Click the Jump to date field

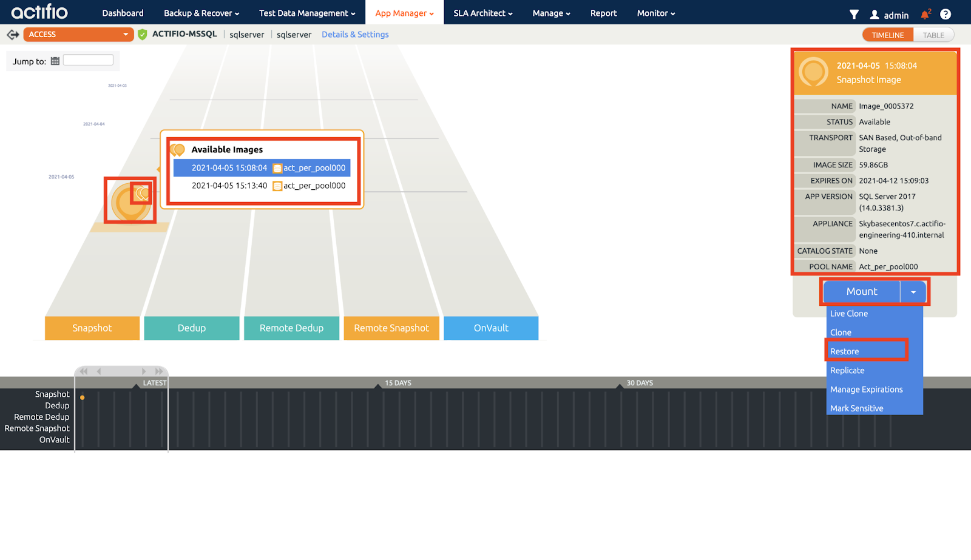88,60
